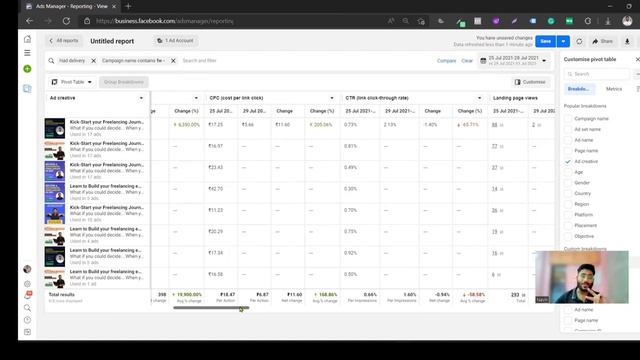Click the refresh data icon beside Save
Screen dimensions: 640x360
[x=579, y=41]
